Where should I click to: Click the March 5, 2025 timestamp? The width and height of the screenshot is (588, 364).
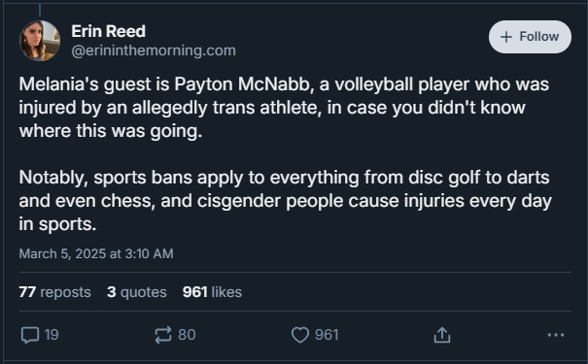(96, 253)
